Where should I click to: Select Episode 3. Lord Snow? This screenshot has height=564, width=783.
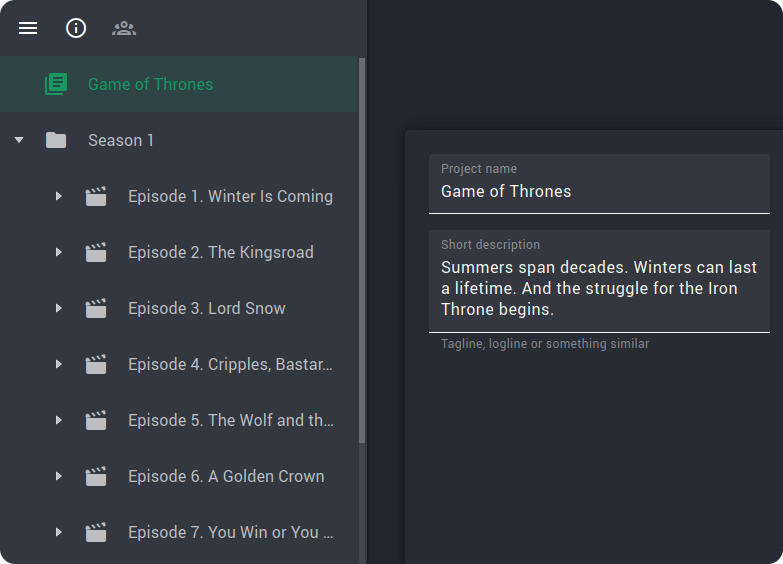click(179, 308)
